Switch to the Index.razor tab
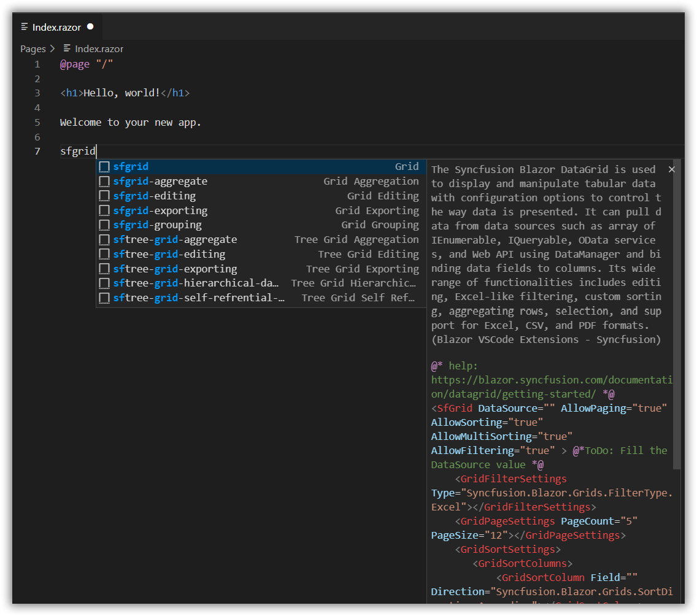The width and height of the screenshot is (697, 616). tap(56, 27)
